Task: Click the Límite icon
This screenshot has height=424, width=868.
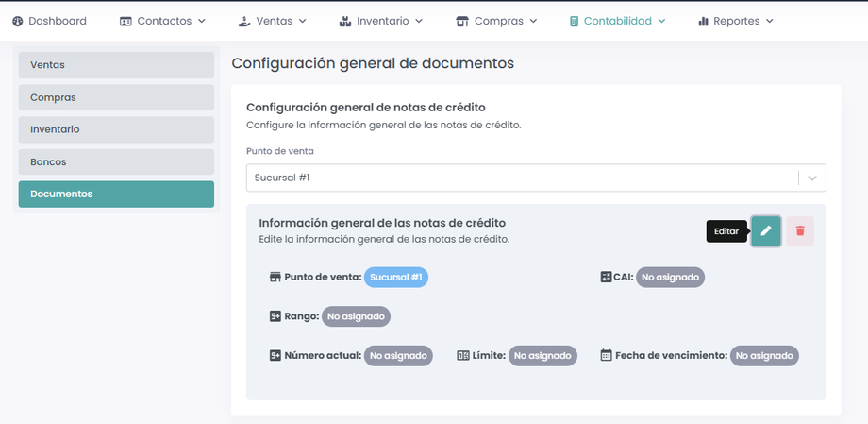Action: [x=463, y=356]
